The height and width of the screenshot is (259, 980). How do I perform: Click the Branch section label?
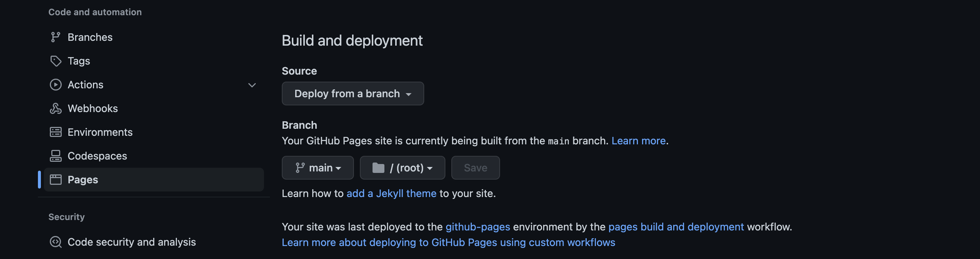[x=299, y=125]
